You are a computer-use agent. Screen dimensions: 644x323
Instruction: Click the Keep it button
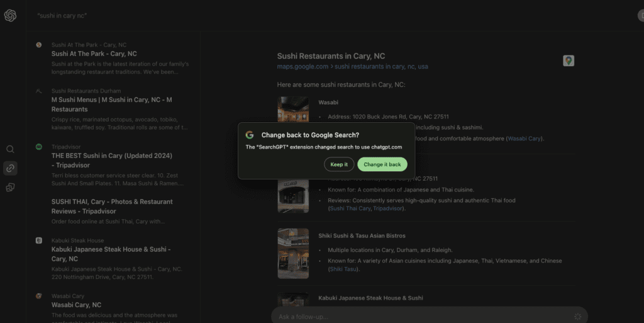pos(339,164)
